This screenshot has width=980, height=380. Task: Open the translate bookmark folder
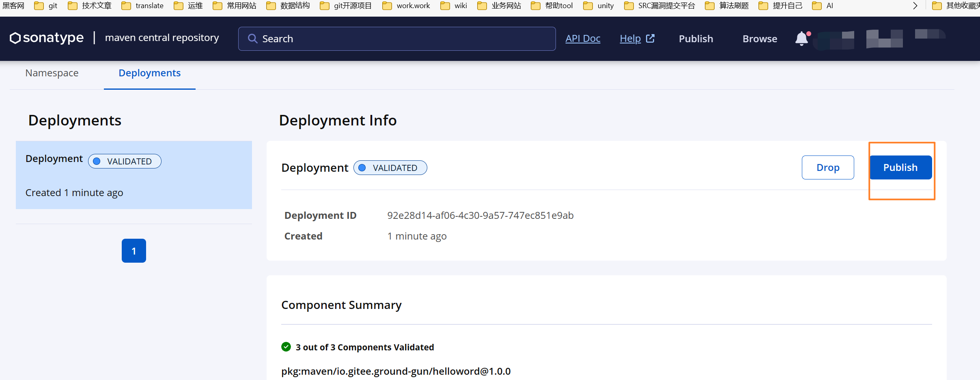[x=143, y=6]
